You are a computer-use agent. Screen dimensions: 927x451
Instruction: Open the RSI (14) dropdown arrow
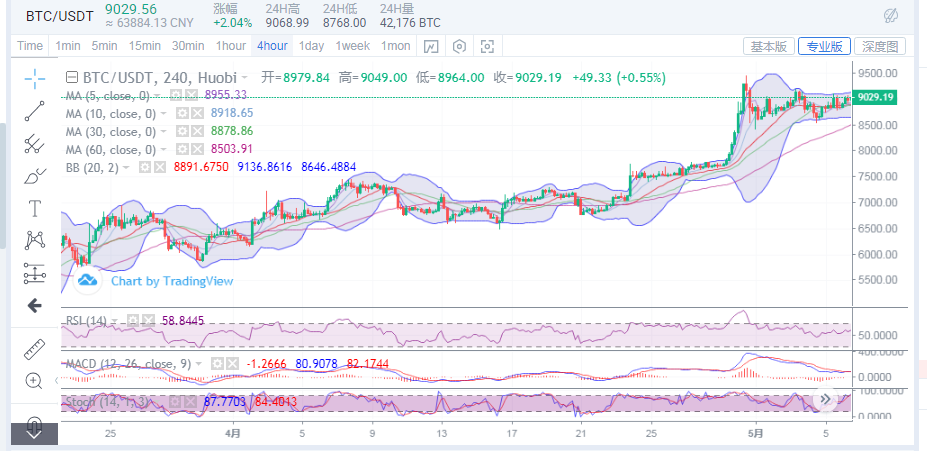tap(116, 321)
